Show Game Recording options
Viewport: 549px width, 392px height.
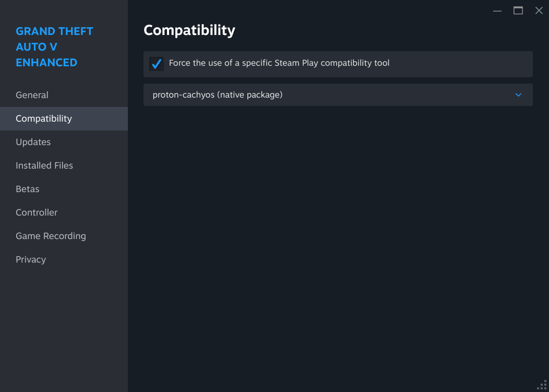pos(51,236)
